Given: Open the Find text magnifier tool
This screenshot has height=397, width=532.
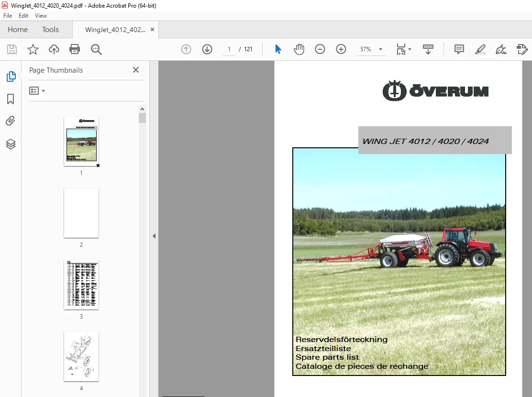Looking at the screenshot, I should click(x=96, y=50).
